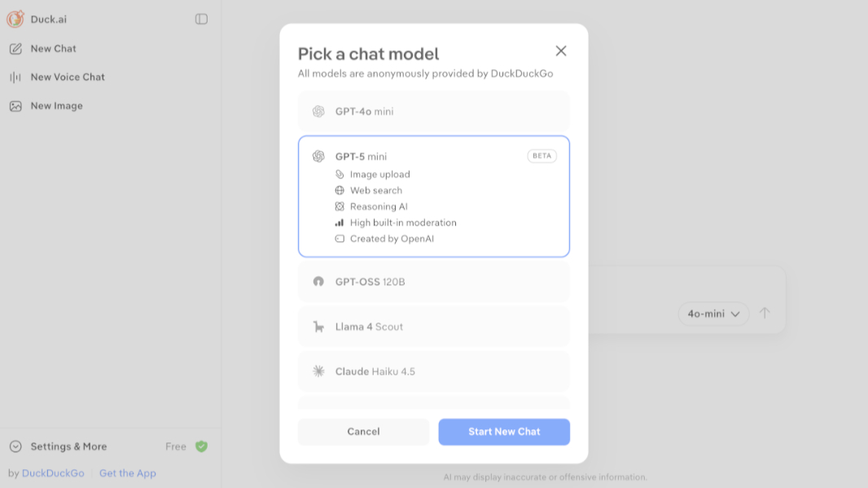Select the Llama 4 Scout model
This screenshot has height=488, width=868.
433,326
